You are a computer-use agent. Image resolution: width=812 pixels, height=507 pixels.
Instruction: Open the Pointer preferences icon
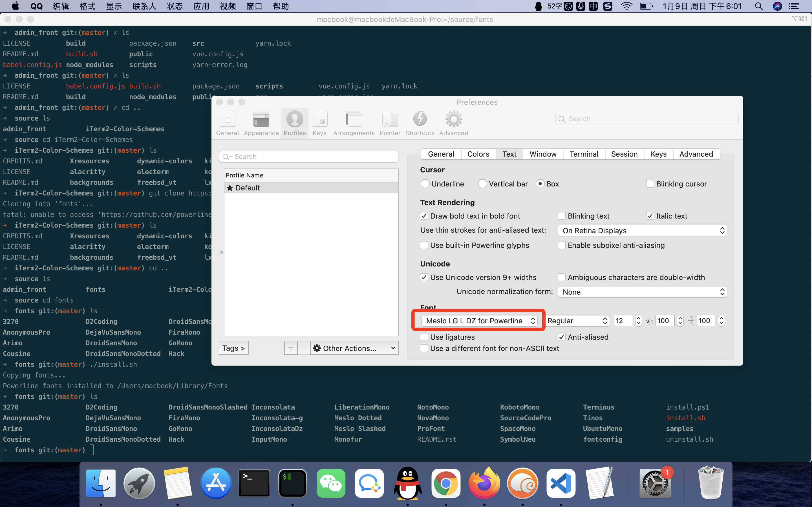[x=390, y=120]
